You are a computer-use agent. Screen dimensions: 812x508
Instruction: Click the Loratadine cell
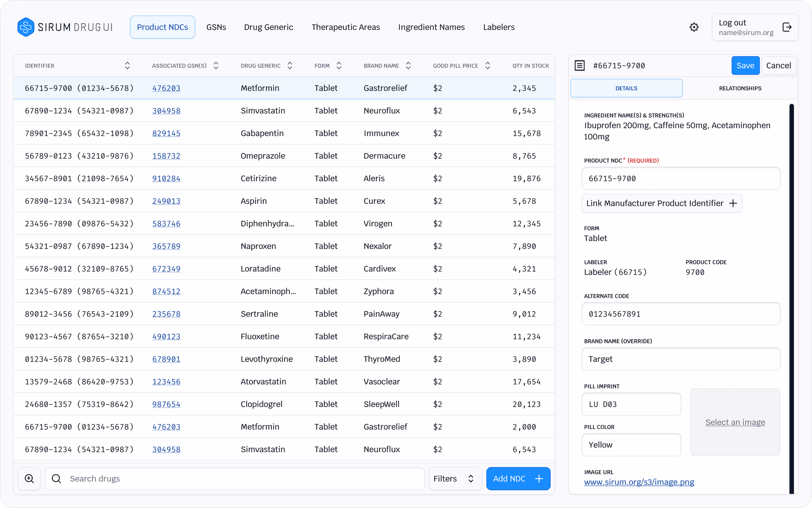[x=260, y=269]
